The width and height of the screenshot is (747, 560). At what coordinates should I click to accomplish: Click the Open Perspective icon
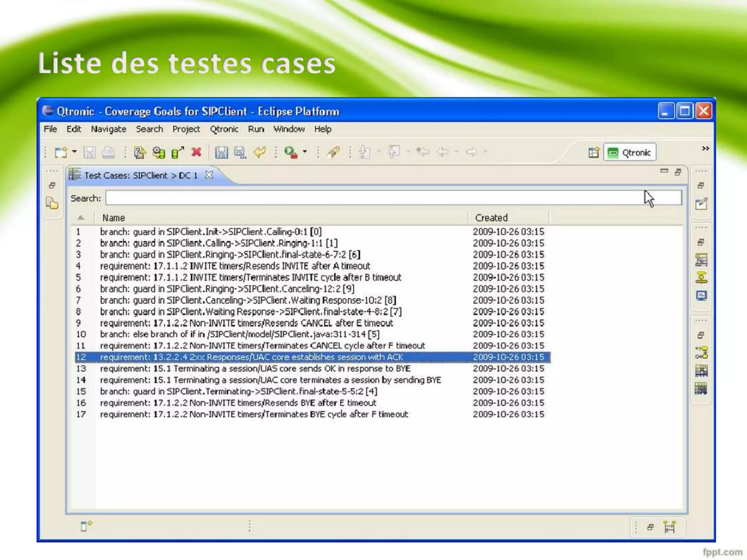[593, 152]
